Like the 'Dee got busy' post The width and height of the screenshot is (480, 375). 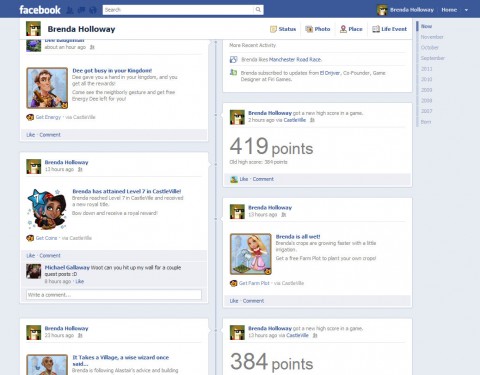click(x=31, y=135)
